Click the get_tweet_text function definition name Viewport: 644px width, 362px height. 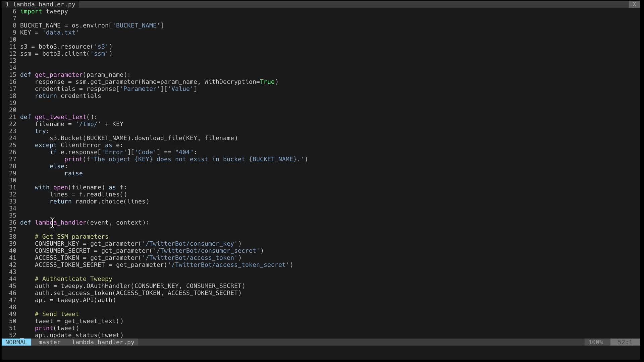pyautogui.click(x=60, y=117)
